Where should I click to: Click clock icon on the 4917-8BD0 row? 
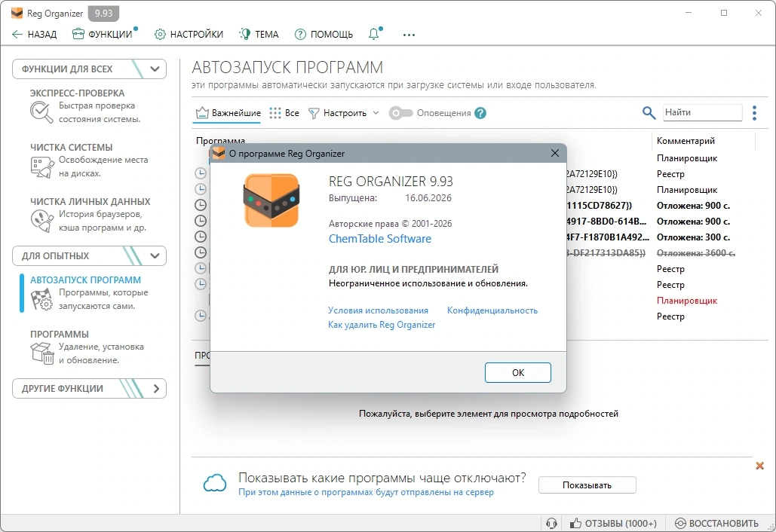pyautogui.click(x=201, y=221)
